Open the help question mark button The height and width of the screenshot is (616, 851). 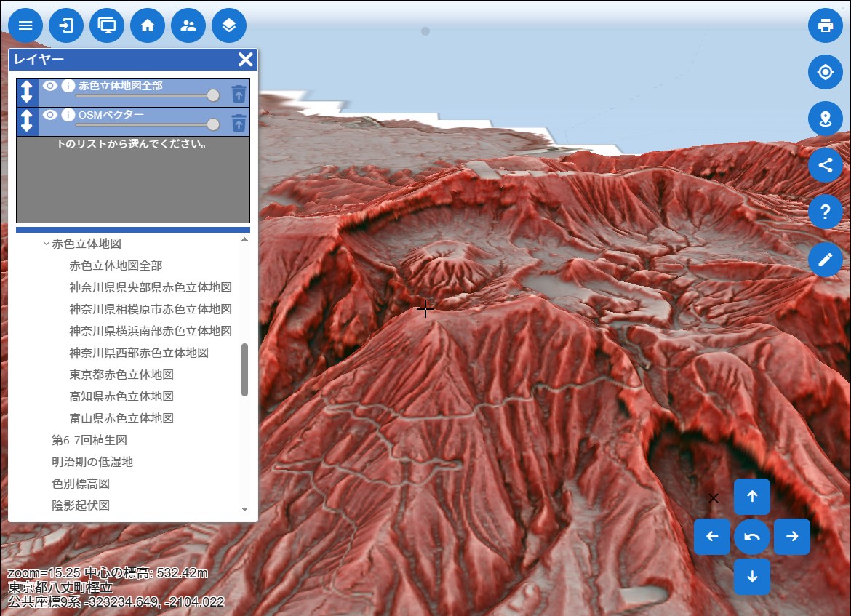[x=825, y=212]
